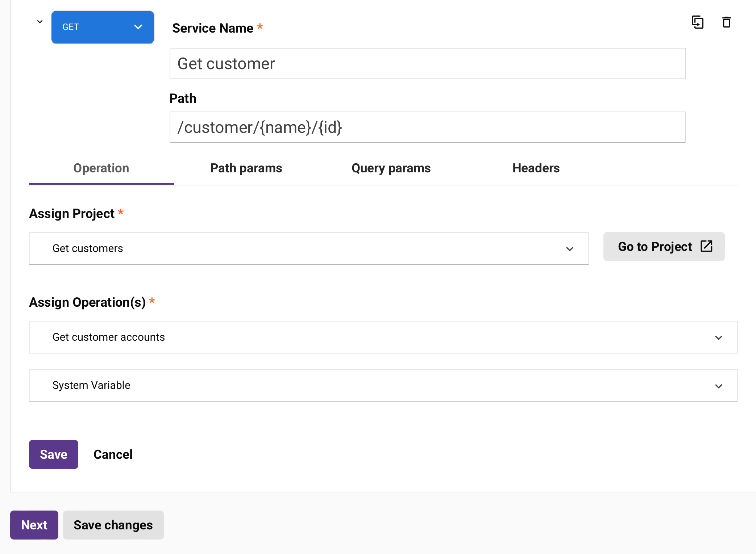Screen dimensions: 756x554
Task: Duplicate this service using the copy icon
Action: point(698,22)
